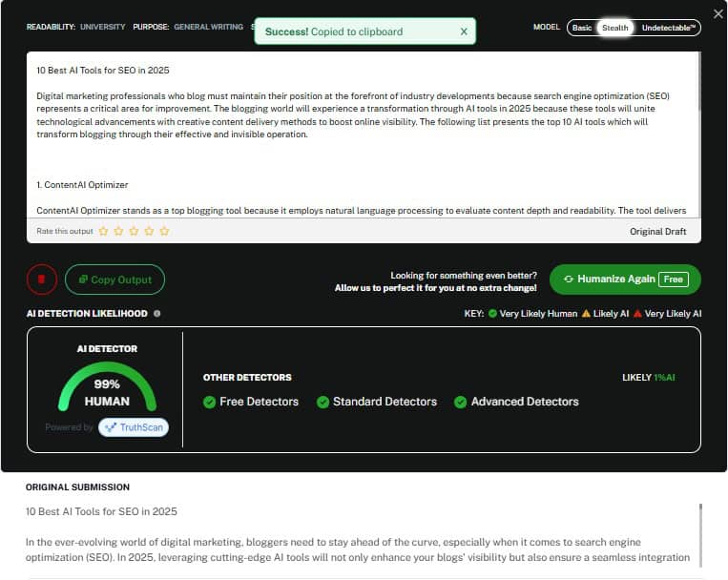Click the Original Submission scrollbar
Viewport: 728px width, 580px height.
(x=700, y=535)
